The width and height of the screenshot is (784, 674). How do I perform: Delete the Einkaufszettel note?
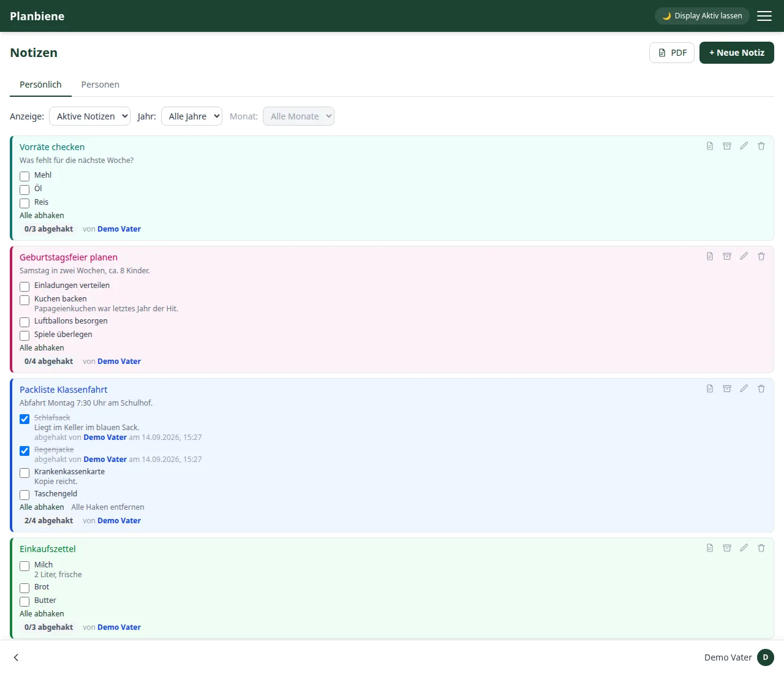click(761, 548)
